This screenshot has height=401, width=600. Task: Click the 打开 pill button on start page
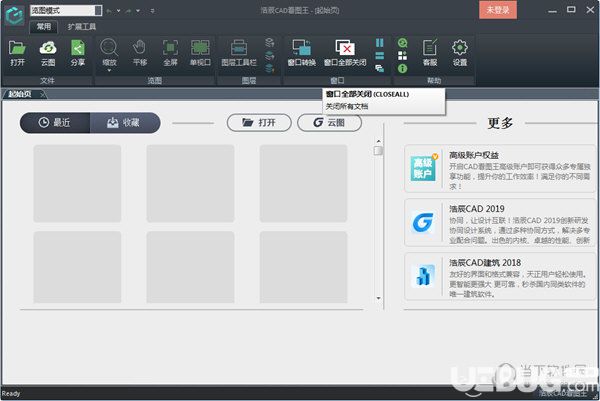(x=259, y=123)
